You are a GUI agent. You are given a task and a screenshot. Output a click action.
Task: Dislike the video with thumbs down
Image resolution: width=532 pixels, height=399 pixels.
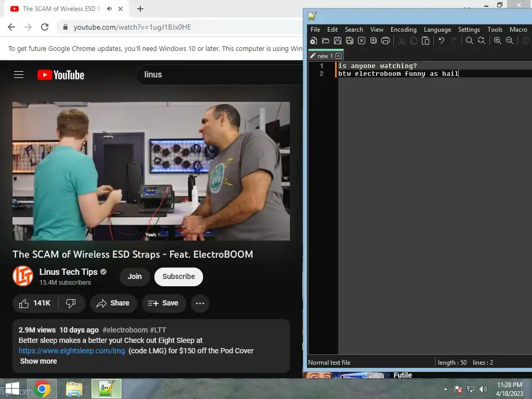[71, 303]
